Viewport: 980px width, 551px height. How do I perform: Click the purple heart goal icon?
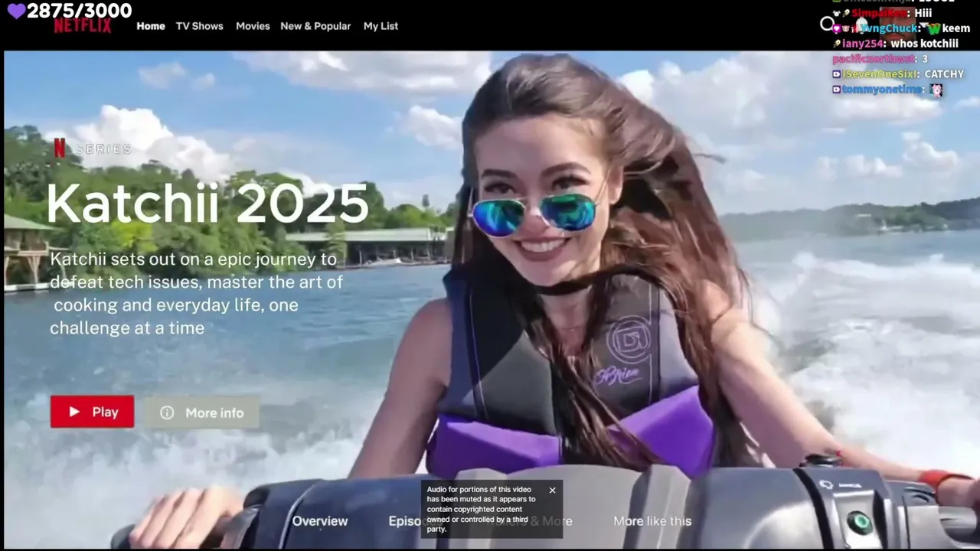16,11
